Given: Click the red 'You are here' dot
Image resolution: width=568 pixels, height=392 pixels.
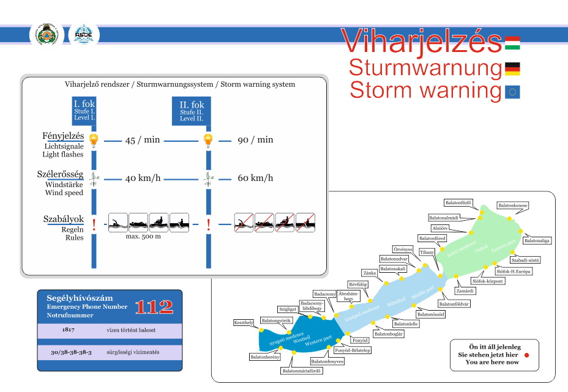Looking at the screenshot, I should pyautogui.click(x=526, y=355).
